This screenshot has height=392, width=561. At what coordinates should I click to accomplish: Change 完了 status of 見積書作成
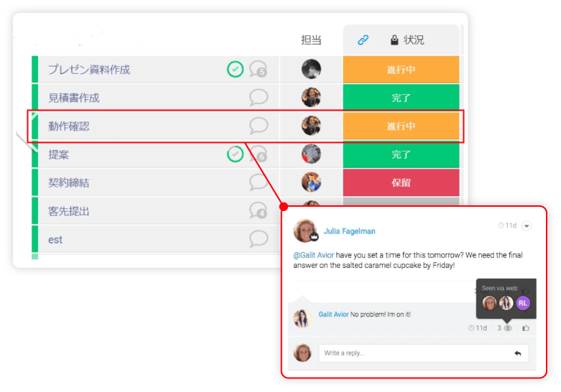pos(401,98)
